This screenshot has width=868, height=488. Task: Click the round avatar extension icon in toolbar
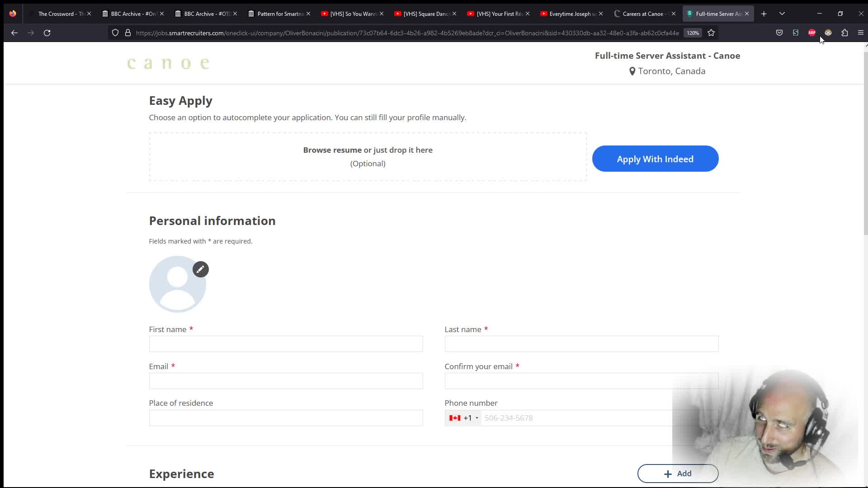(x=828, y=33)
